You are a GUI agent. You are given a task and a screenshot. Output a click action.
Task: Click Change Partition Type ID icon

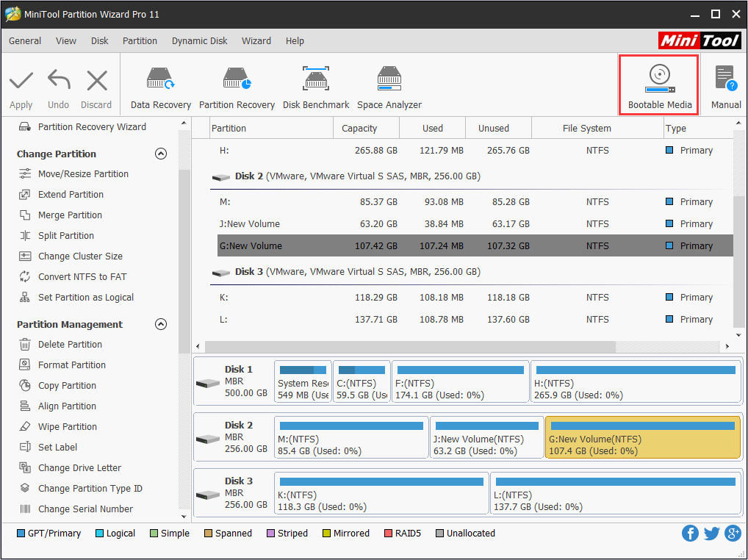(x=25, y=488)
